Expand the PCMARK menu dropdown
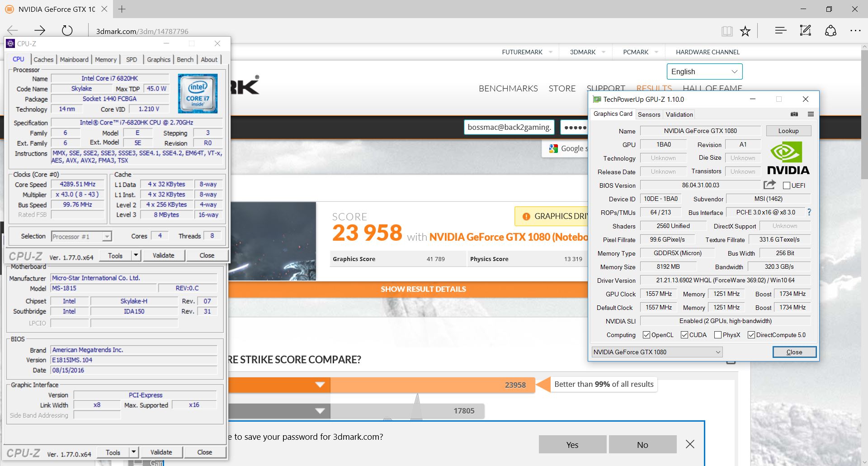868x466 pixels. [x=656, y=52]
